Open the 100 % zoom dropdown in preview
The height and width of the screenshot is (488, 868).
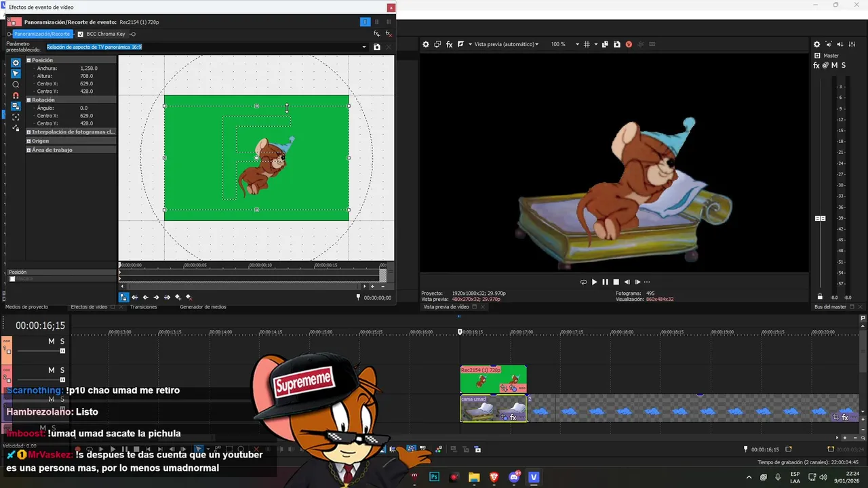pyautogui.click(x=560, y=44)
